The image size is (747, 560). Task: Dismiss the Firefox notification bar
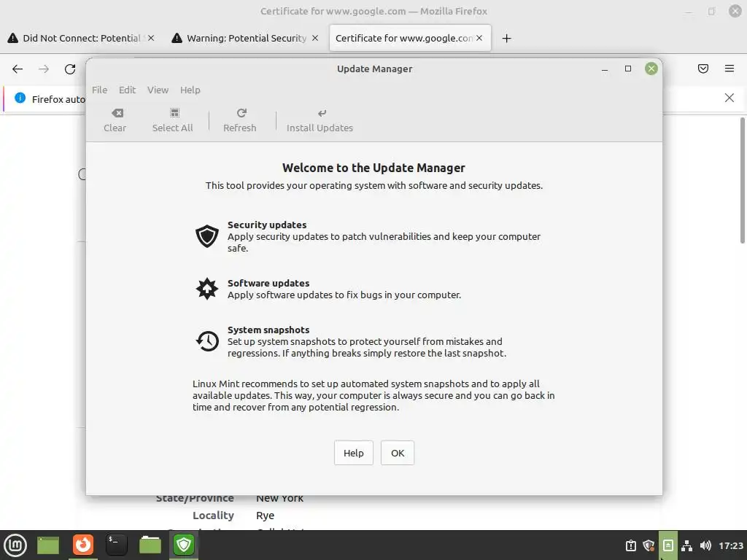coord(729,98)
